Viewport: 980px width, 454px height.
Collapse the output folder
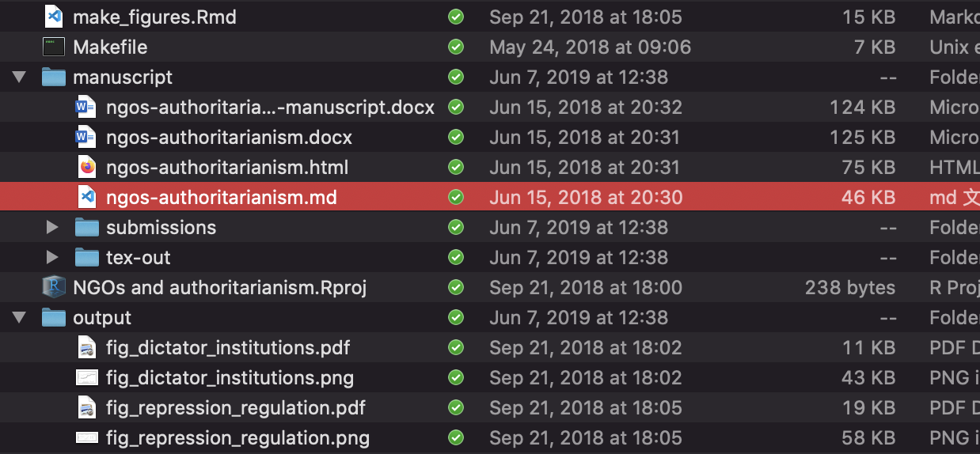pyautogui.click(x=19, y=317)
